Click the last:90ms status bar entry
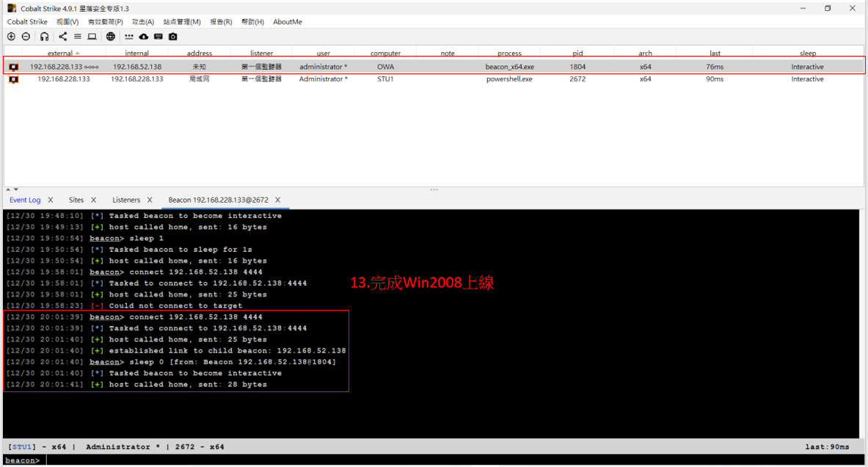 pyautogui.click(x=827, y=446)
